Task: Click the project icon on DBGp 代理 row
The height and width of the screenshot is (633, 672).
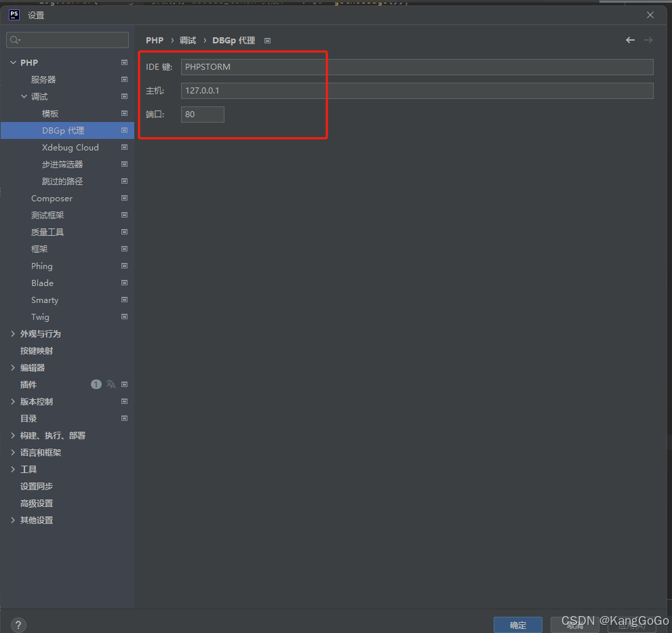Action: (x=124, y=130)
